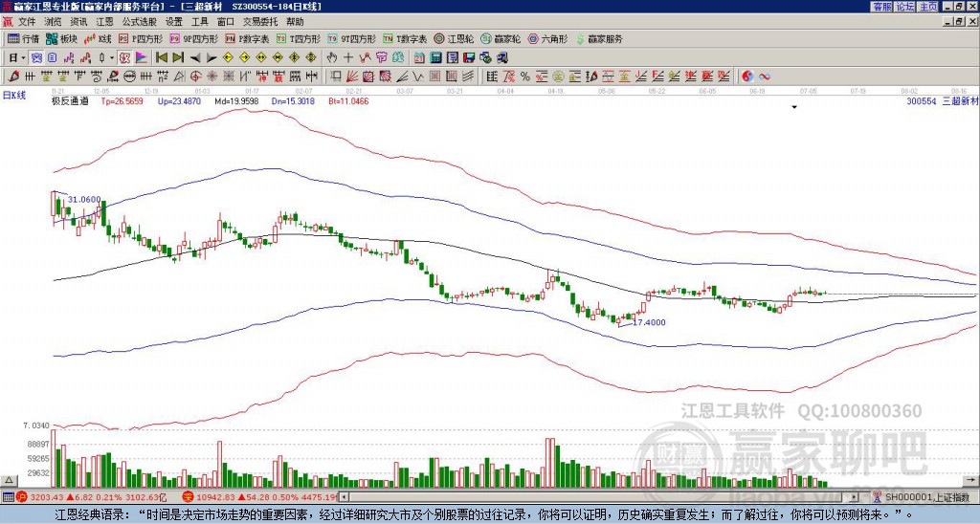Open the 帮助 menu

coord(295,22)
